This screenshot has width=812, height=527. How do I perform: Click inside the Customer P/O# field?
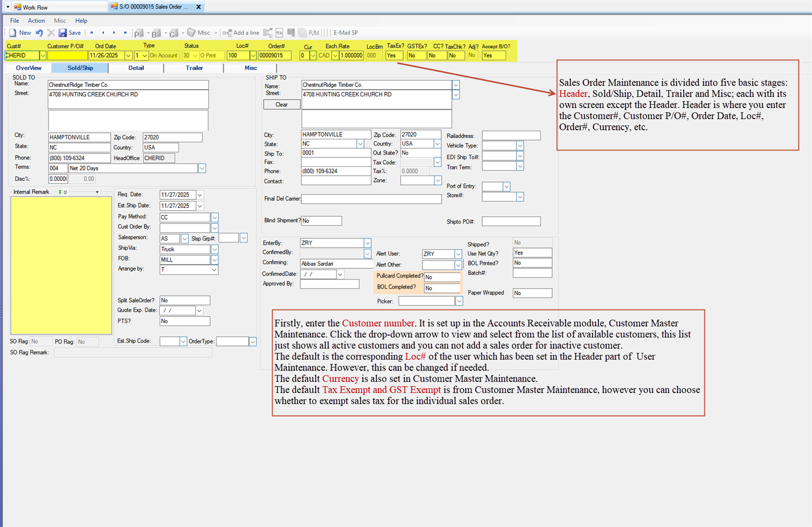(67, 55)
